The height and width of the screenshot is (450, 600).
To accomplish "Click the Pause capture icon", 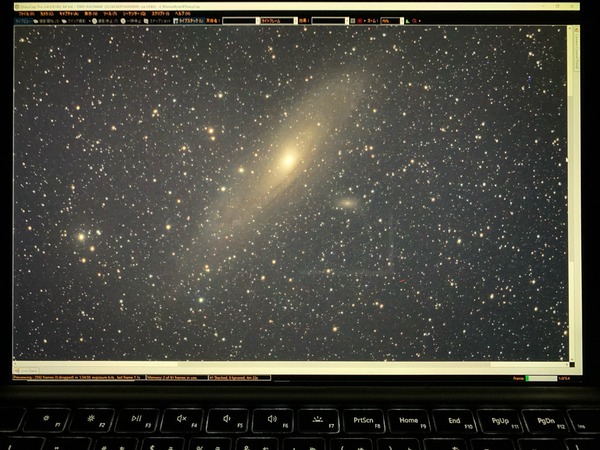I will (x=123, y=21).
